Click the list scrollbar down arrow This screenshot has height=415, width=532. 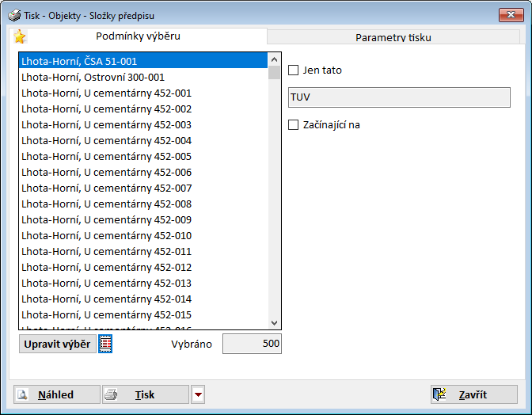(275, 322)
